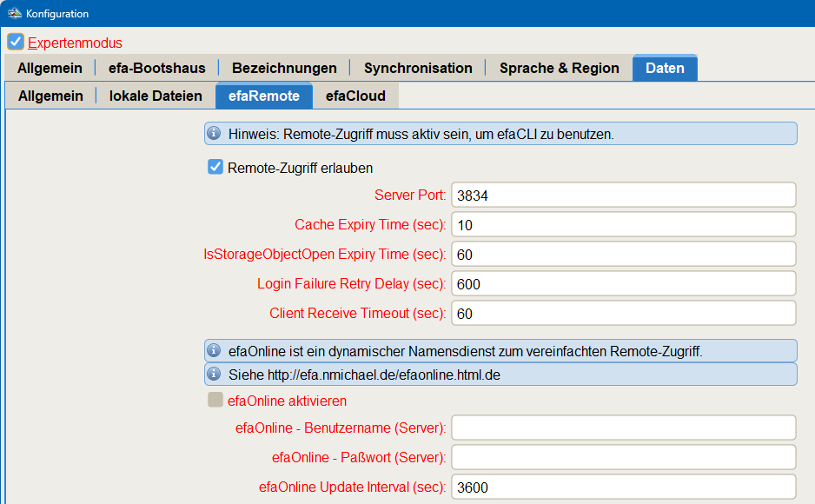Go to the Synchronisation tab
815x504 pixels.
point(418,68)
